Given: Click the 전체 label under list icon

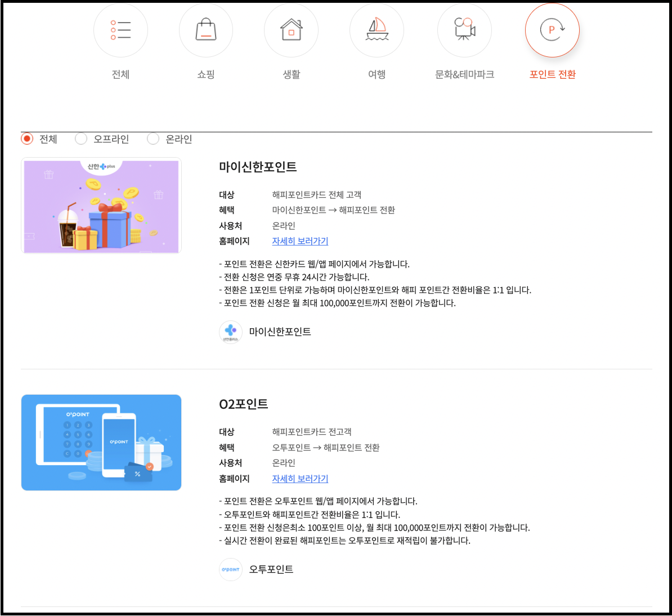Looking at the screenshot, I should click(120, 74).
